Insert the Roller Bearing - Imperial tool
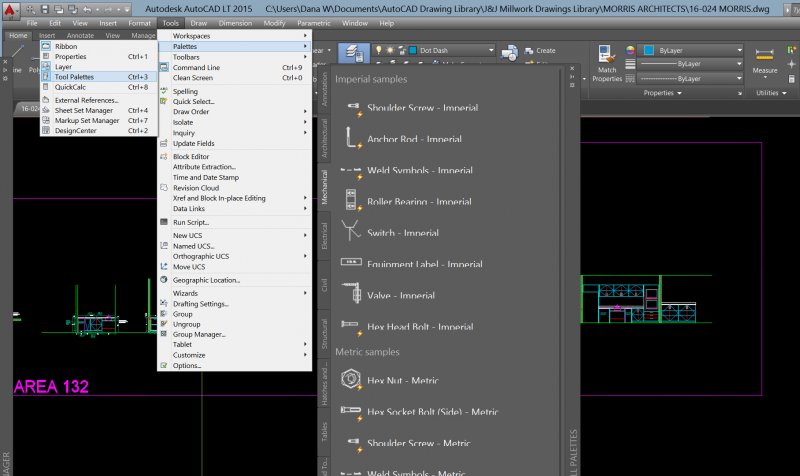 pos(407,202)
